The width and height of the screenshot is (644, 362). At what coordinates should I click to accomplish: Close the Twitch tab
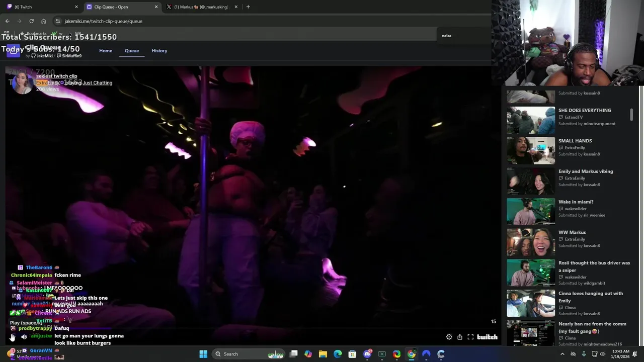pyautogui.click(x=76, y=7)
